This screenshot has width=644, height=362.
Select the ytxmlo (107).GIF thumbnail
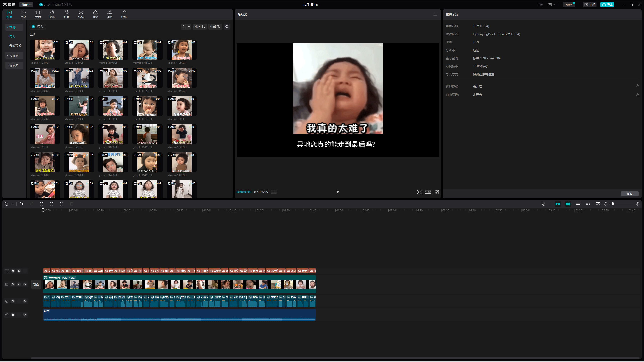coord(113,50)
